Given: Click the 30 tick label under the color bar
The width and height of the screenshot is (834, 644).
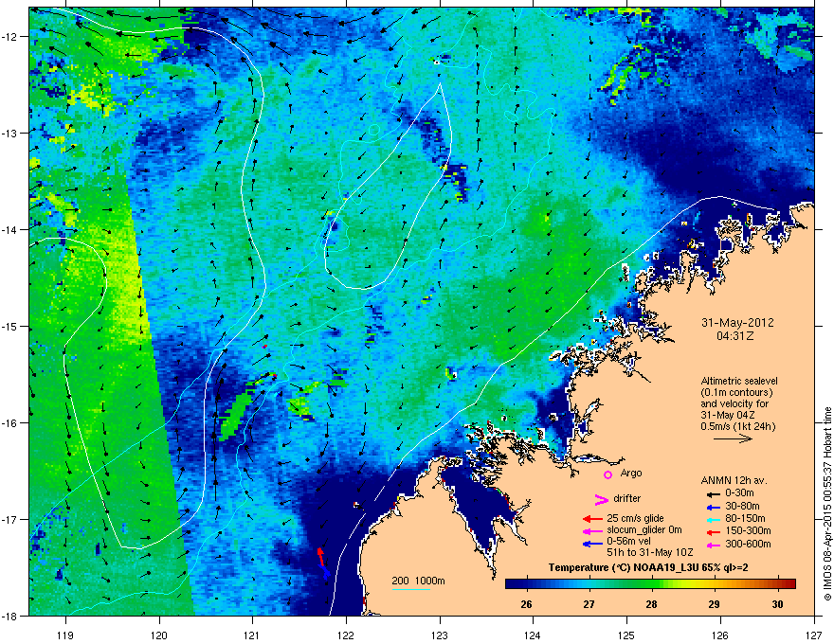Looking at the screenshot, I should pos(778,604).
